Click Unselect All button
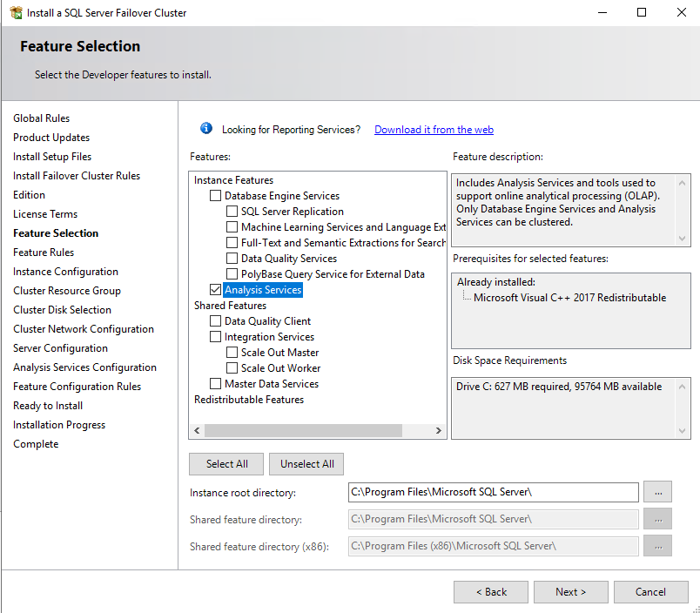700x613 pixels. click(306, 464)
